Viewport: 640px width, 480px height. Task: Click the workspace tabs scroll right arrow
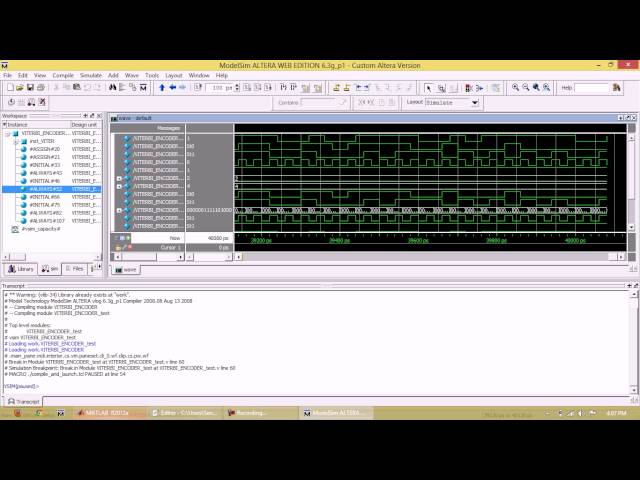click(100, 267)
